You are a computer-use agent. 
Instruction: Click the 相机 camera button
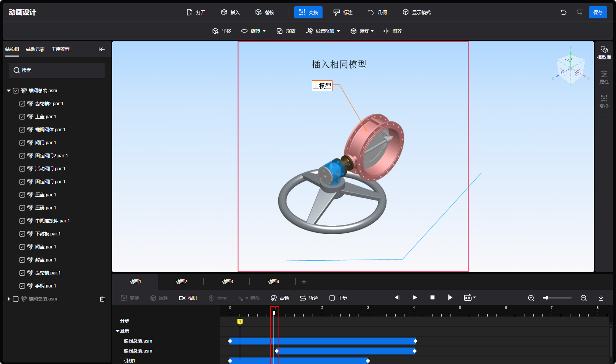click(x=188, y=298)
